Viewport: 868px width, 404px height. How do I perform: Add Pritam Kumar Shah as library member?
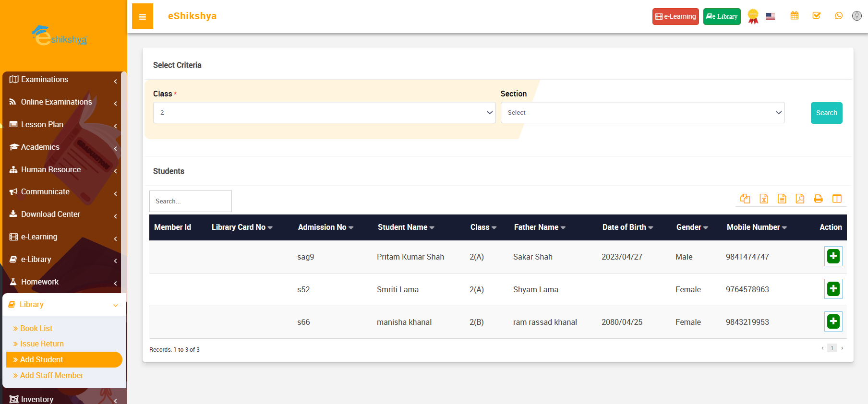[833, 256]
